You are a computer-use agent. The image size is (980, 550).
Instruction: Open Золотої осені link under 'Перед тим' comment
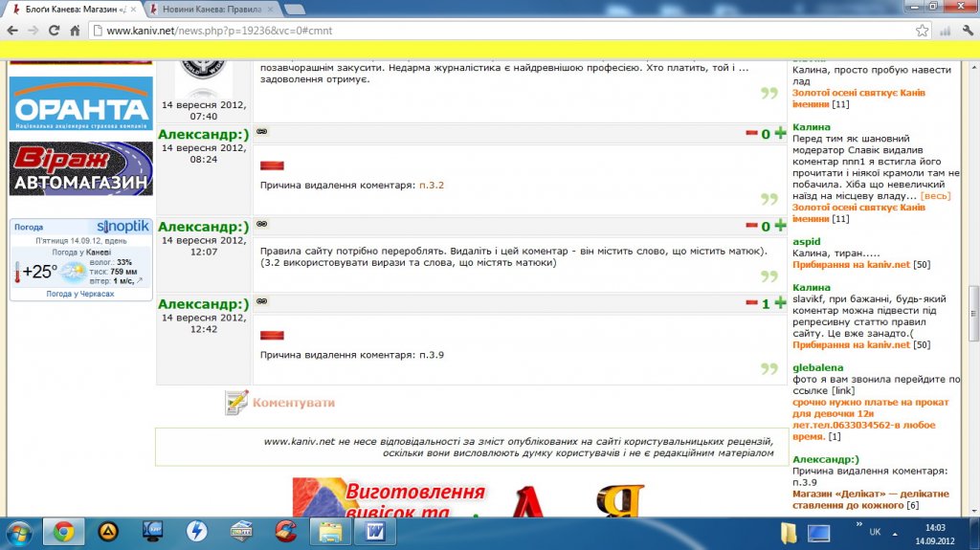(858, 213)
